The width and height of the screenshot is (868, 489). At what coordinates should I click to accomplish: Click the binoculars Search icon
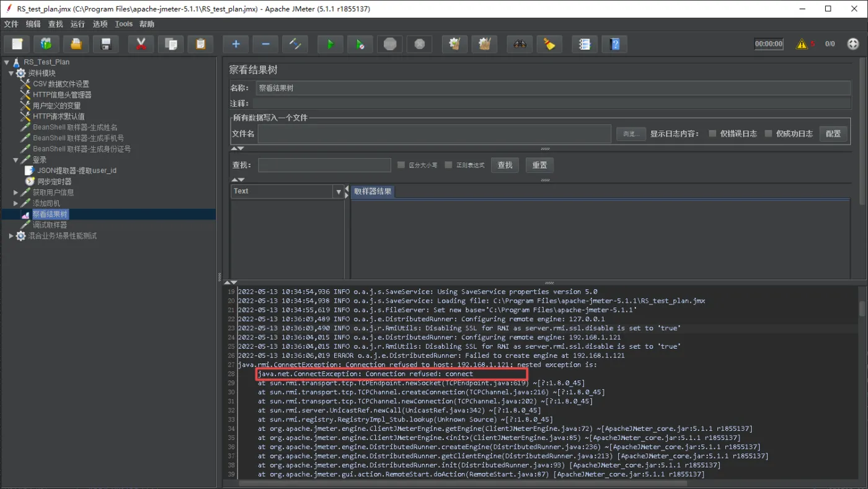point(520,44)
